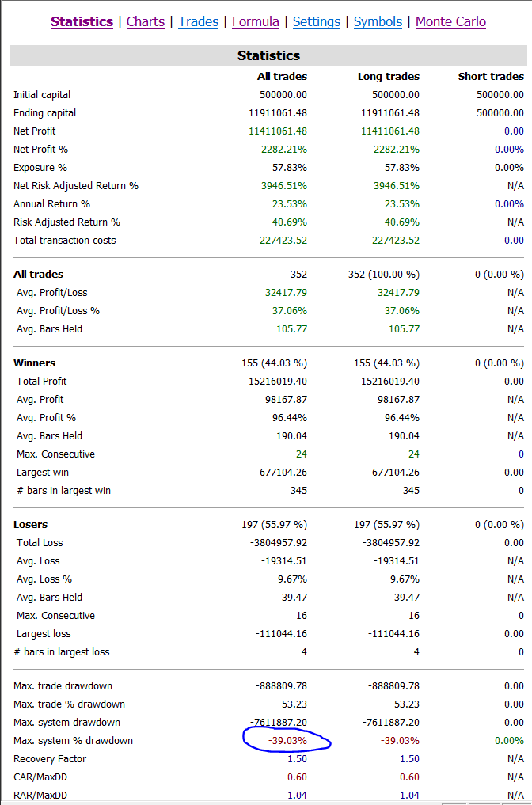The height and width of the screenshot is (805, 532).
Task: Select the 'Long trades' column header
Action: [x=388, y=77]
